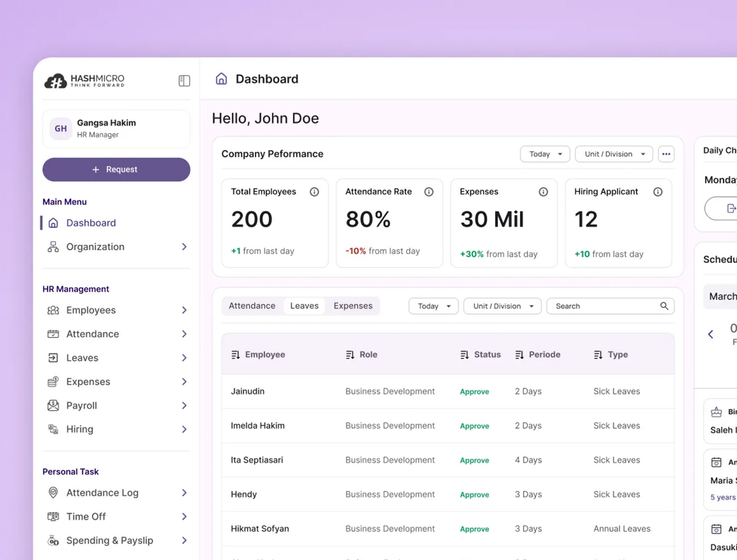Click Annual Leaves type in Hikmat Sofyan row
Viewport: 737px width, 560px height.
[622, 528]
